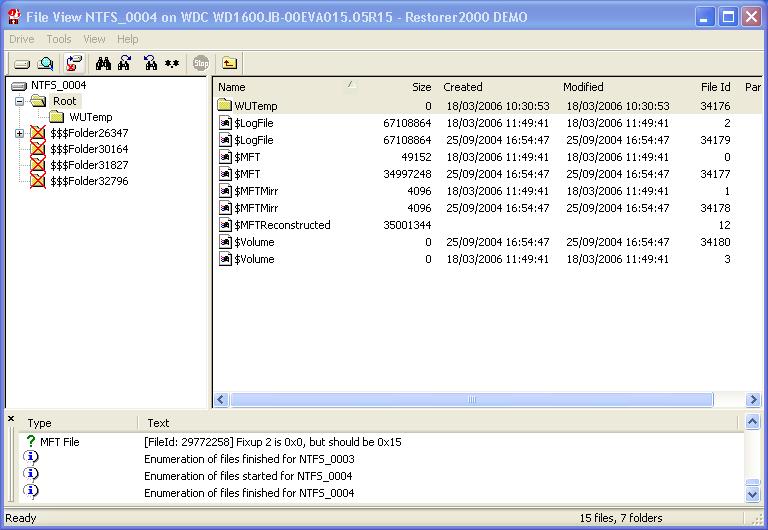Viewport: 768px width, 530px height.
Task: Click info icon for 'started for NTFS_0004'
Action: point(31,474)
